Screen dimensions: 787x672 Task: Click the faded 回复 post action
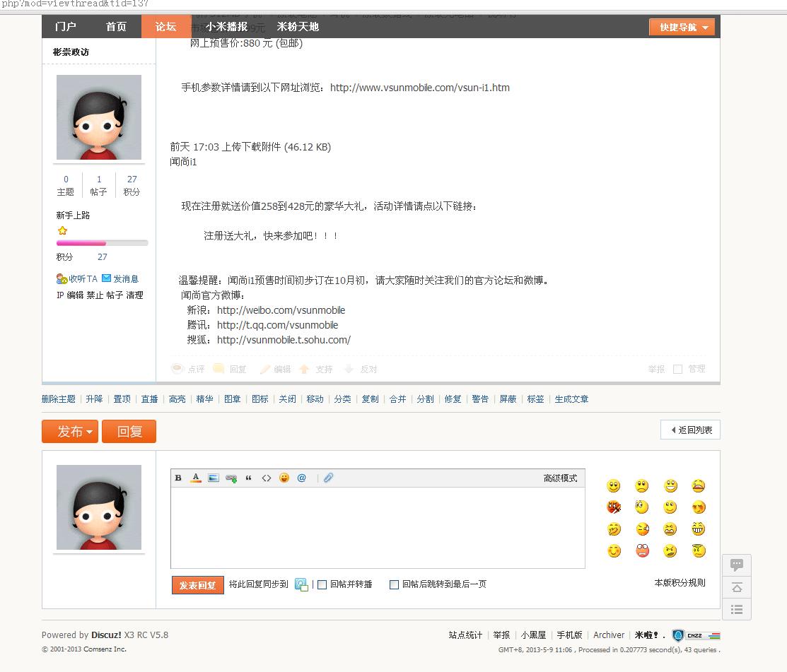click(231, 369)
